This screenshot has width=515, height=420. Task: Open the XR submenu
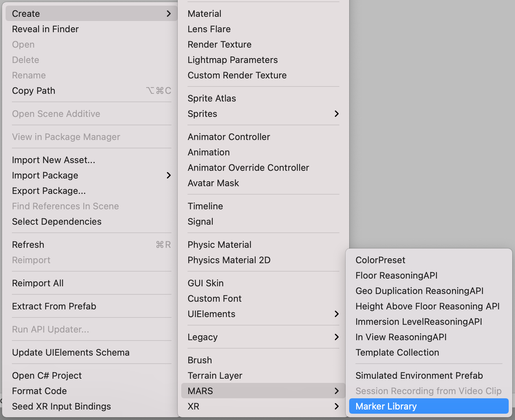(193, 406)
